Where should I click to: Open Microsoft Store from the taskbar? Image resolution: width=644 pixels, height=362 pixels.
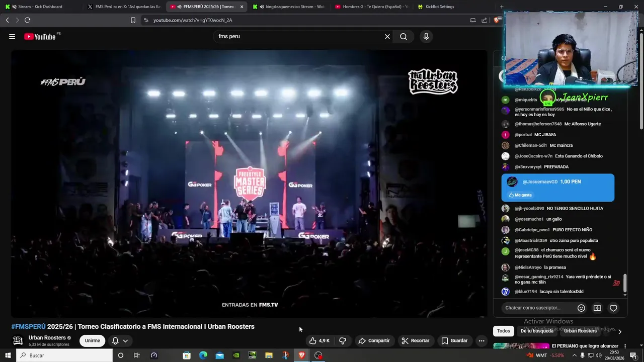[187, 355]
